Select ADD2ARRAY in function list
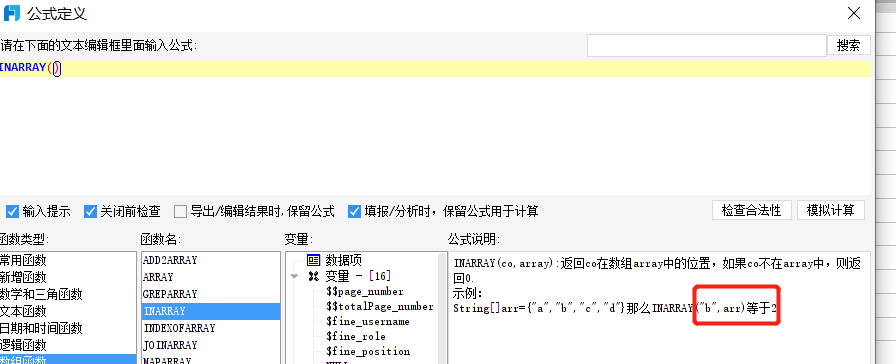The image size is (896, 364). [211, 260]
